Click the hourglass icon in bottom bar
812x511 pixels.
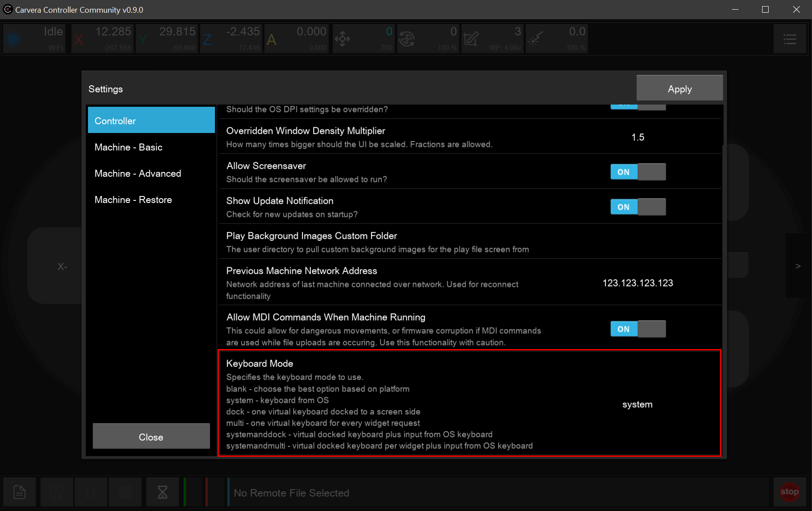[x=162, y=492]
